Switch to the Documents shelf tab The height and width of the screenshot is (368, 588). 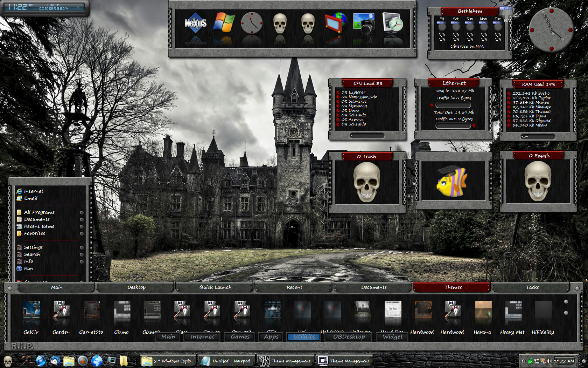pos(373,287)
